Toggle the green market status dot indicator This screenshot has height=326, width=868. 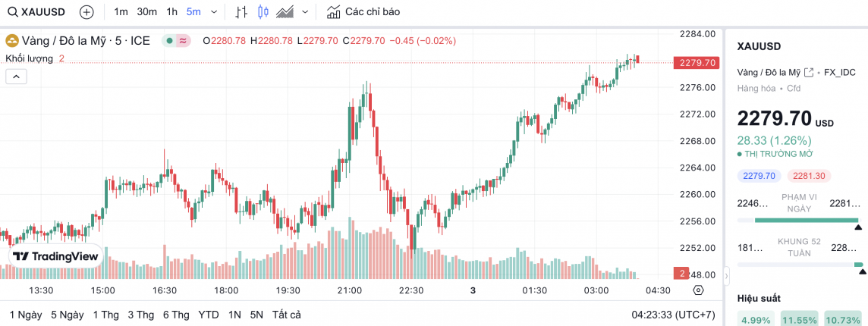pos(169,41)
